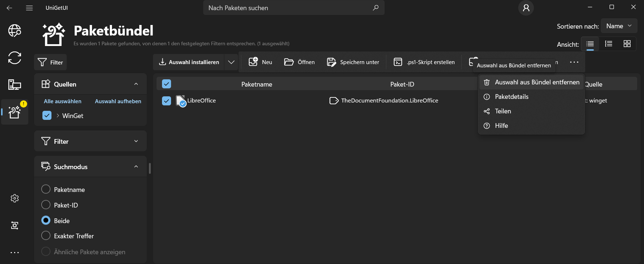Sort by the Paketname column header
The height and width of the screenshot is (264, 644).
point(257,84)
